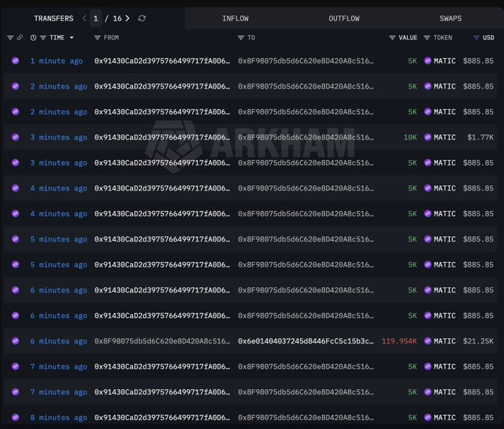Image resolution: width=504 pixels, height=429 pixels.
Task: Go to the next transfers page chevron
Action: pyautogui.click(x=127, y=18)
